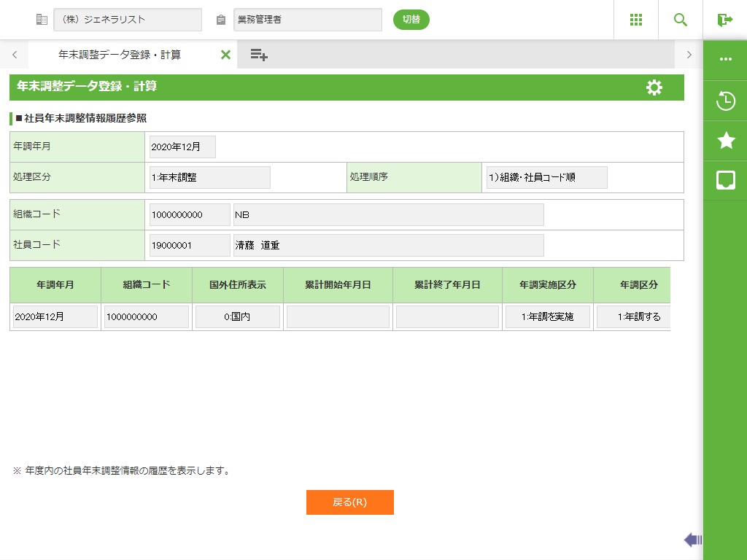Click the 年調年月 column header
Screen dimensions: 747x560
coord(55,285)
